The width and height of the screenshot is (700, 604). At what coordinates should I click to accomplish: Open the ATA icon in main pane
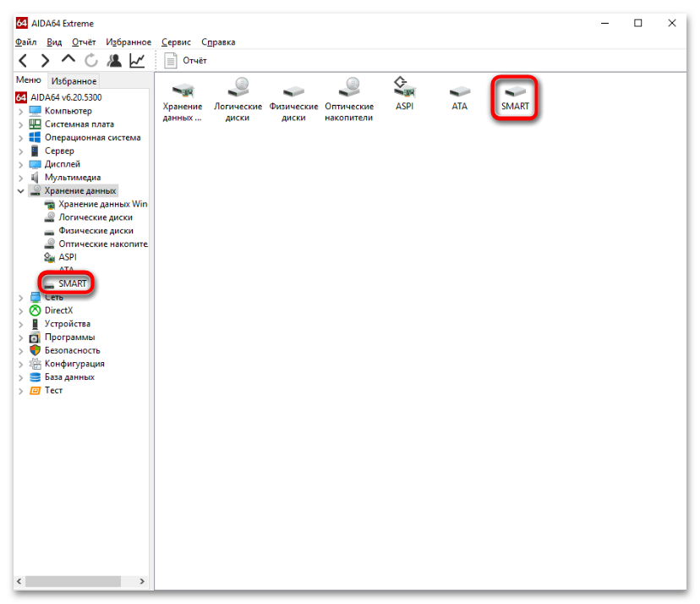[459, 98]
